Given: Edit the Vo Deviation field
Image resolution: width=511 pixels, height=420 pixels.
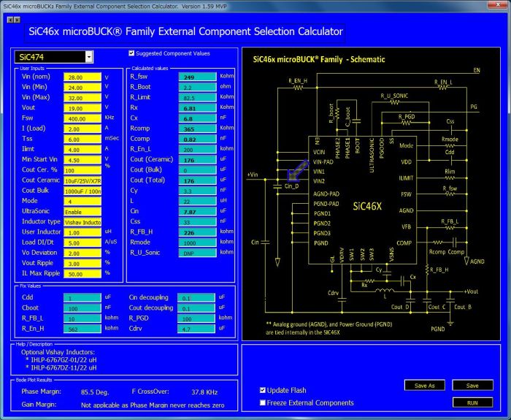Looking at the screenshot, I should (x=82, y=253).
